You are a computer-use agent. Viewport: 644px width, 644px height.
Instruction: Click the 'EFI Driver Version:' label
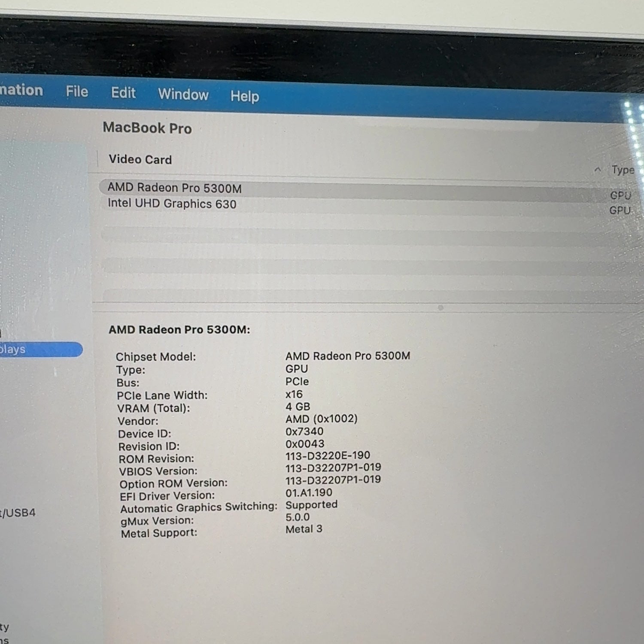tap(167, 496)
